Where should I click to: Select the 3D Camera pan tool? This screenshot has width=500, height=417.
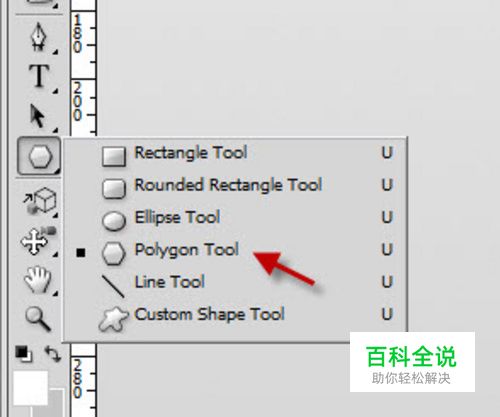click(38, 241)
